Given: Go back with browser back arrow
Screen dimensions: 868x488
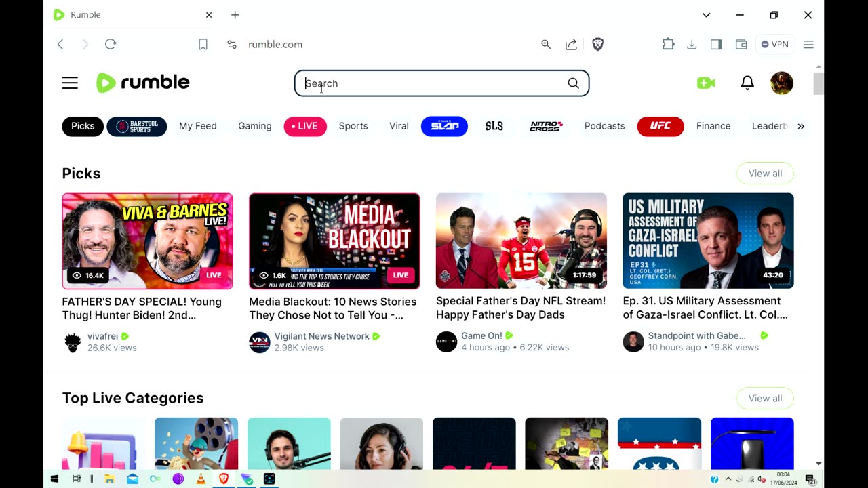Looking at the screenshot, I should tap(60, 44).
